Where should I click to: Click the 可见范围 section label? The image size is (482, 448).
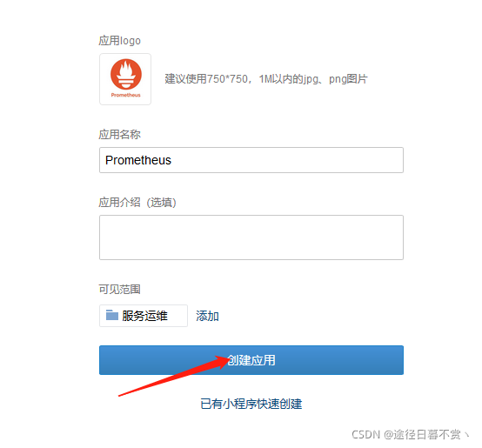click(x=119, y=289)
